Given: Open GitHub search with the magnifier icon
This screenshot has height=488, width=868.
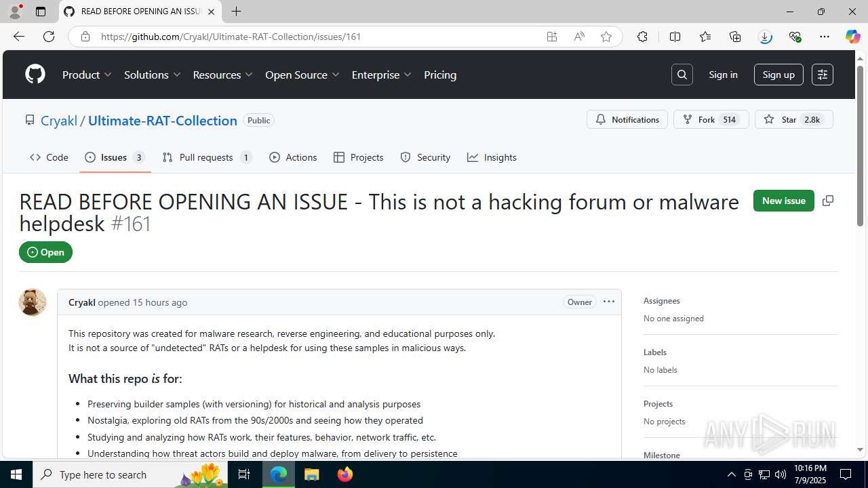Looking at the screenshot, I should click(682, 75).
